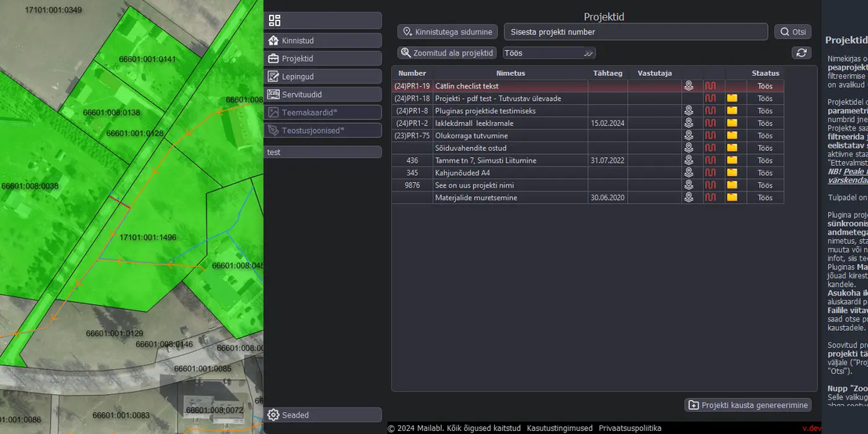Click deadline cell '30.06.2020'
This screenshot has height=434, width=868.
(x=608, y=197)
